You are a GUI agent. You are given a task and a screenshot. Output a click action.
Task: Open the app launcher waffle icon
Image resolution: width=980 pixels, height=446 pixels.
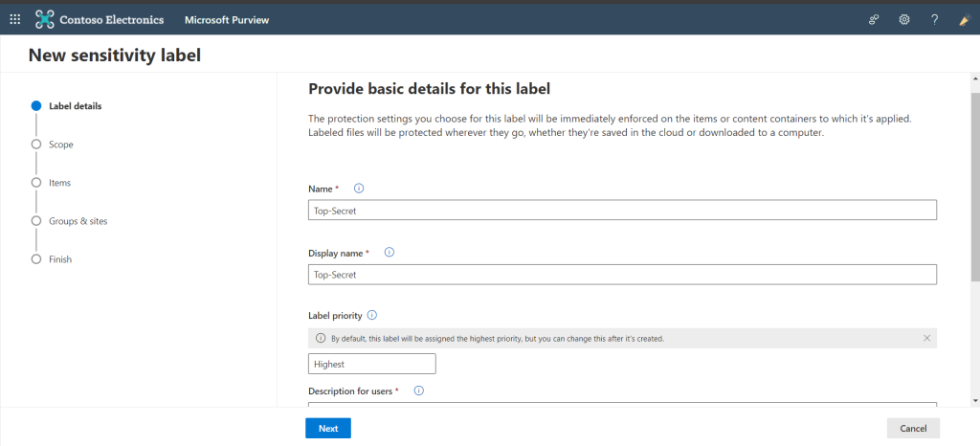15,19
